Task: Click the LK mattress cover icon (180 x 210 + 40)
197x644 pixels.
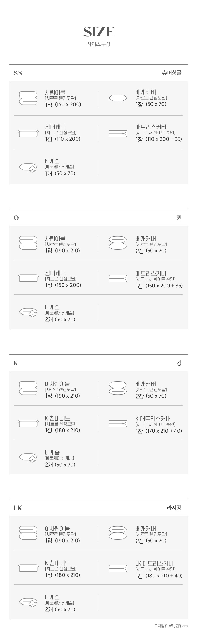Action: (118, 568)
